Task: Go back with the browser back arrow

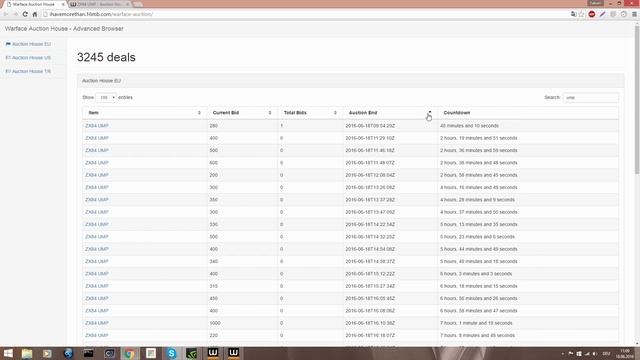Action: coord(6,14)
